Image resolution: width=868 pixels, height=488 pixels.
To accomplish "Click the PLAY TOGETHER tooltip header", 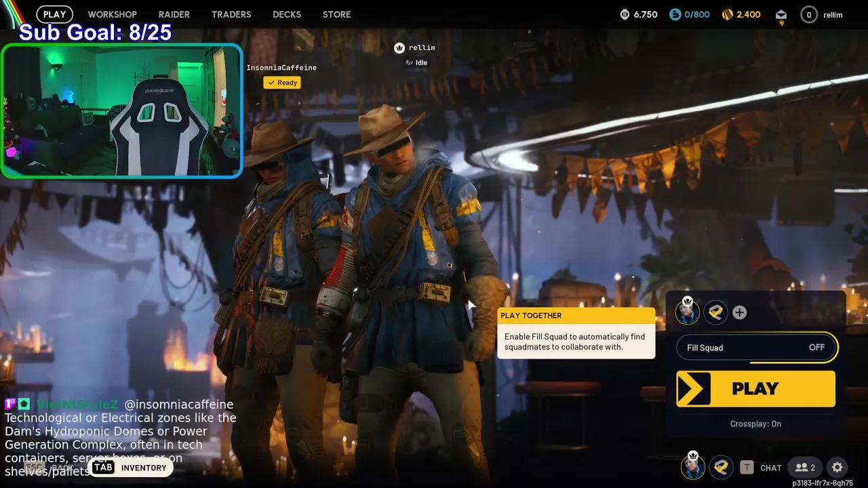I will point(576,315).
